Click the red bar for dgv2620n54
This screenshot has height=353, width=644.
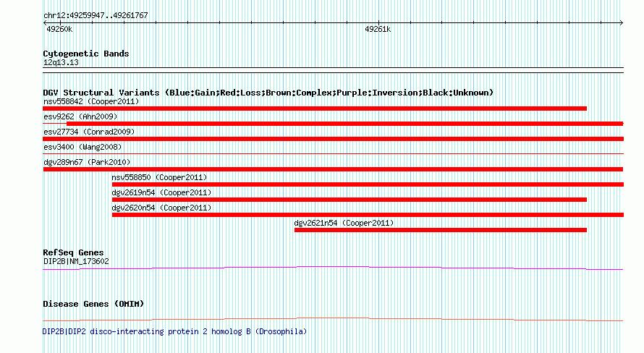click(368, 215)
